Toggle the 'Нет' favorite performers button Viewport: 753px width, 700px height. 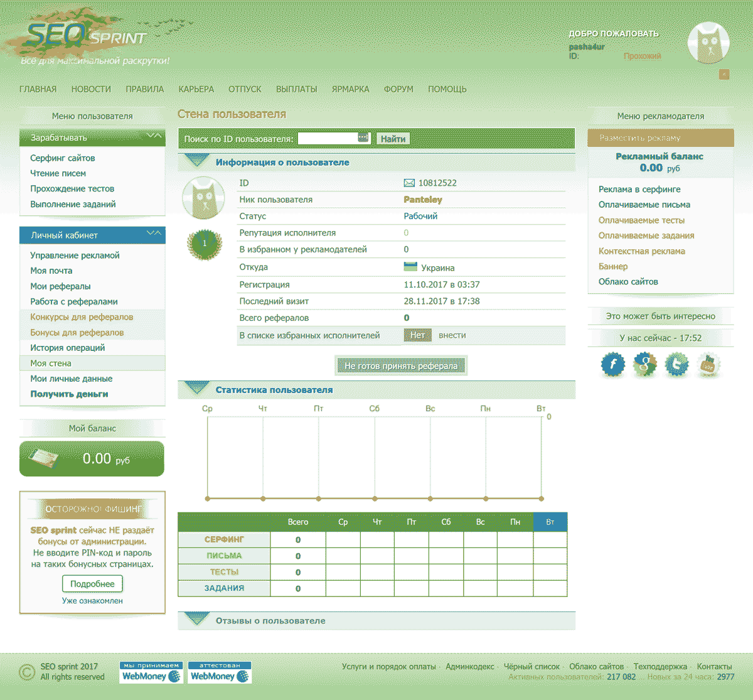tap(417, 335)
